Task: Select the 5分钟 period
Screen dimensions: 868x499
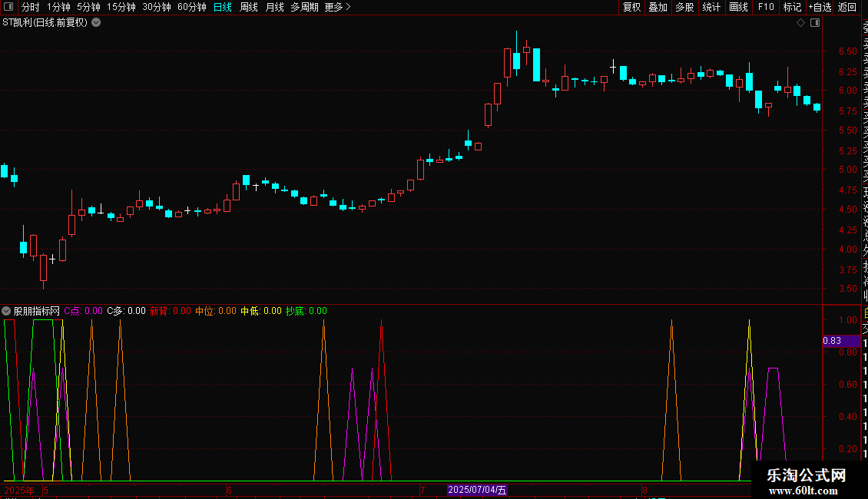Action: point(88,7)
